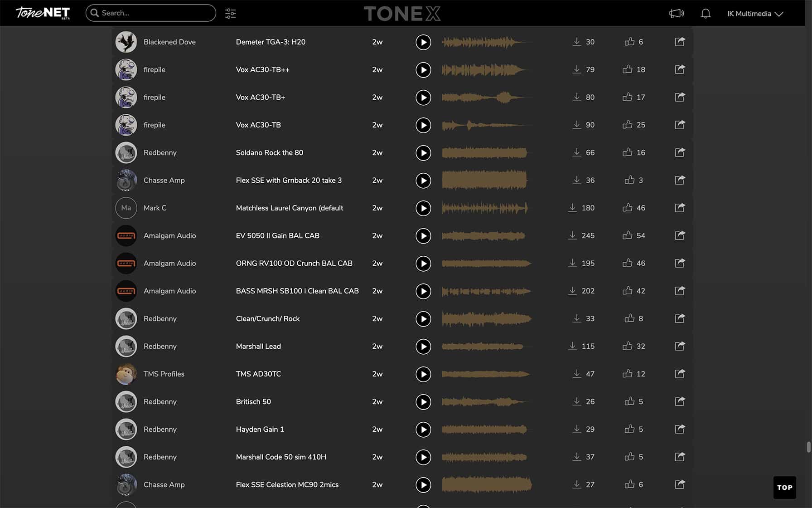The height and width of the screenshot is (508, 812).
Task: Share the Demeter TGA-3: H20 tone
Action: [680, 42]
